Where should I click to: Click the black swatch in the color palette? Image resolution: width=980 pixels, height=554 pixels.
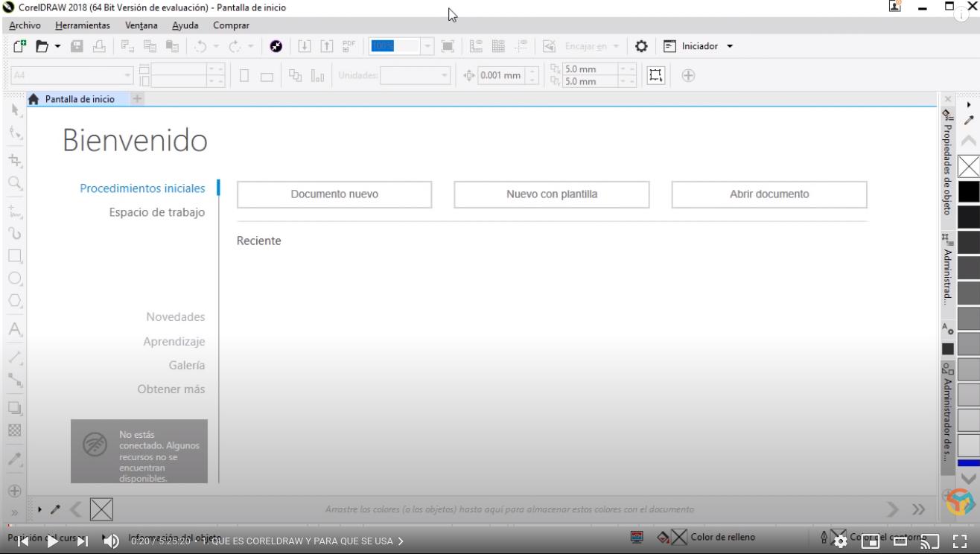click(x=968, y=191)
